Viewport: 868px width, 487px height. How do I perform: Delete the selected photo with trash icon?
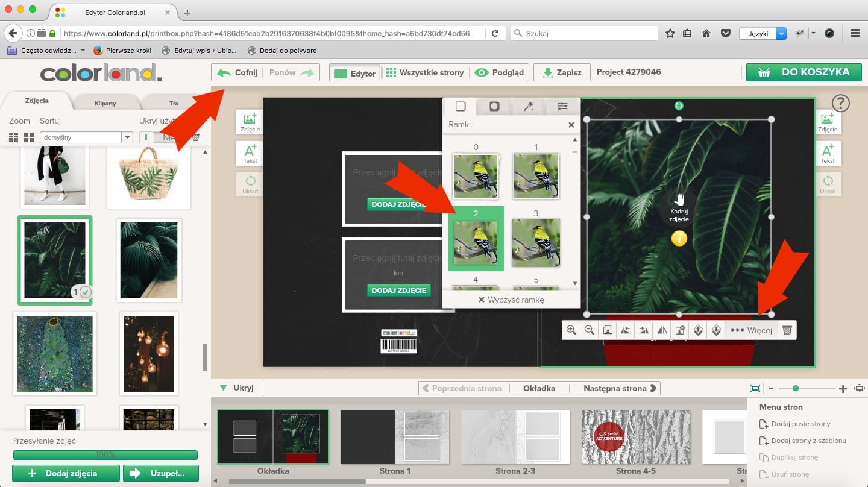787,330
